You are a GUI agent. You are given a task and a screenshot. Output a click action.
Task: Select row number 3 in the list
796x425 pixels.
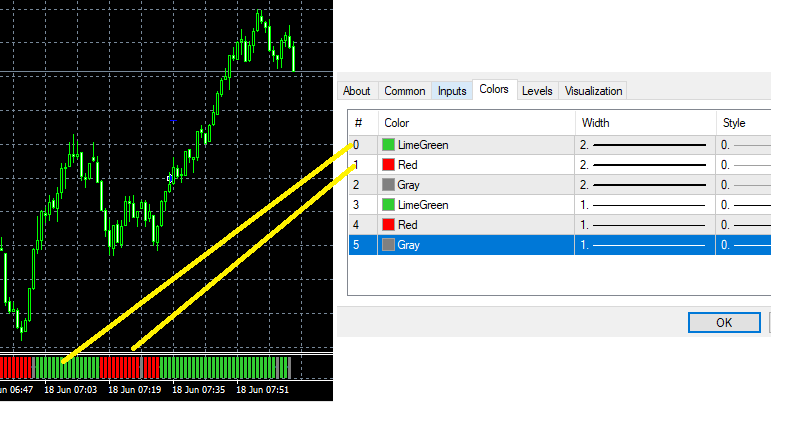pyautogui.click(x=356, y=205)
